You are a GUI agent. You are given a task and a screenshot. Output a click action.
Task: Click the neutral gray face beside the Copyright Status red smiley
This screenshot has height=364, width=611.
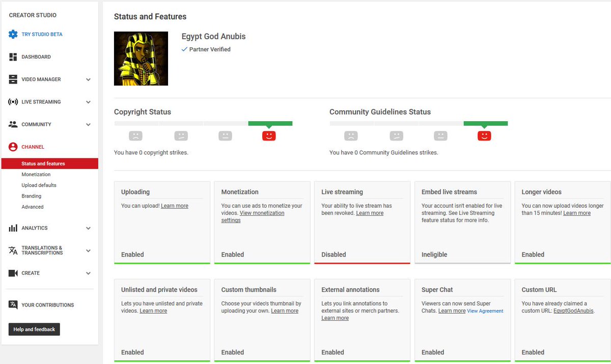(x=226, y=136)
